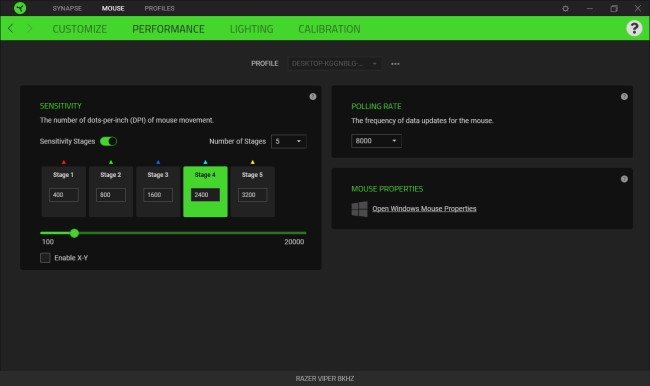Select highlighted Stage 4 card
The width and height of the screenshot is (650, 386).
pos(205,192)
